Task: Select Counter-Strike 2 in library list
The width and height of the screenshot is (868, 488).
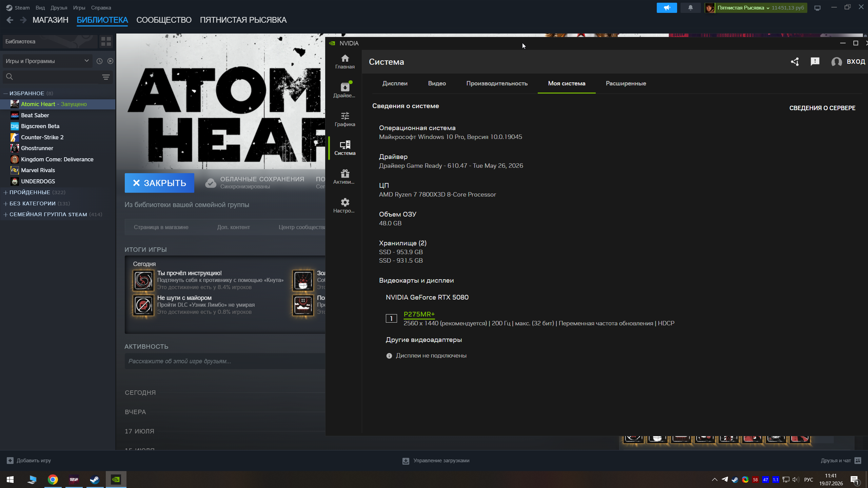Action: pyautogui.click(x=58, y=137)
